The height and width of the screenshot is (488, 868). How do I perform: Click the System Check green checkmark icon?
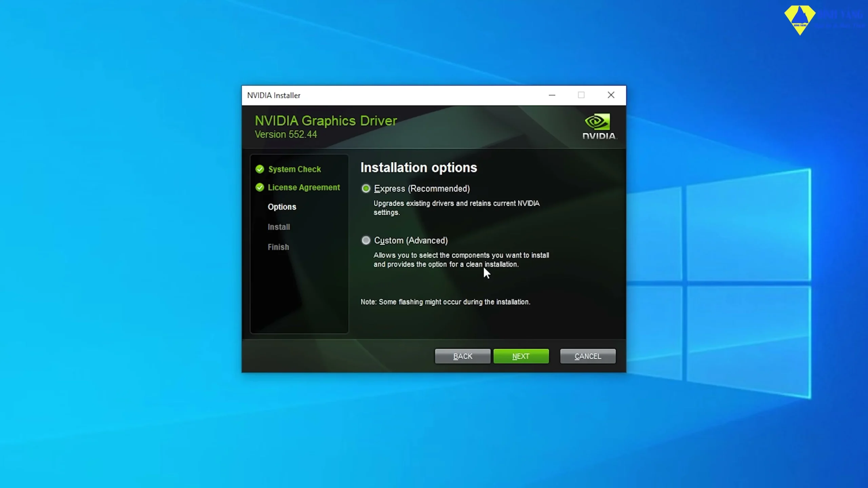[260, 169]
